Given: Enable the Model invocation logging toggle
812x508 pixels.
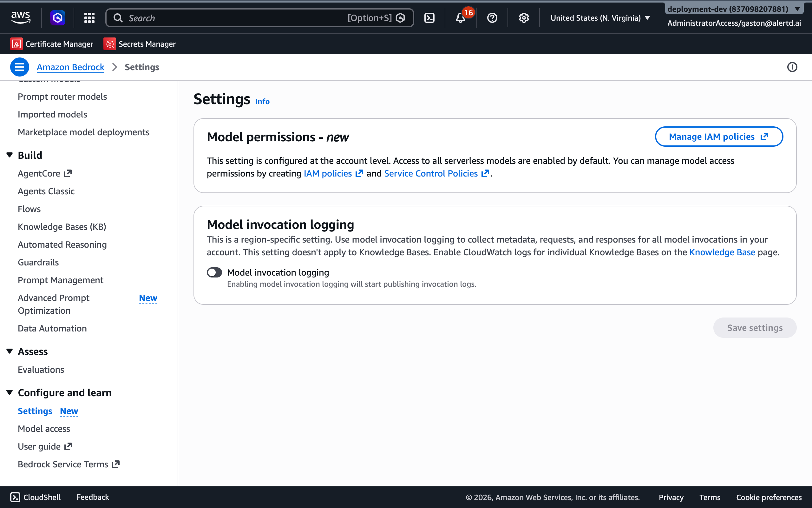Looking at the screenshot, I should click(x=214, y=272).
